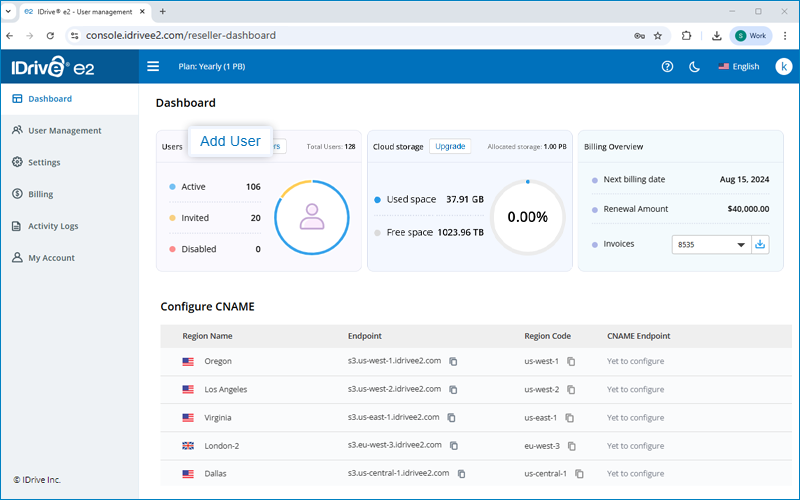Image resolution: width=800 pixels, height=500 pixels.
Task: Copy the eu-west-3 region code
Action: point(571,445)
